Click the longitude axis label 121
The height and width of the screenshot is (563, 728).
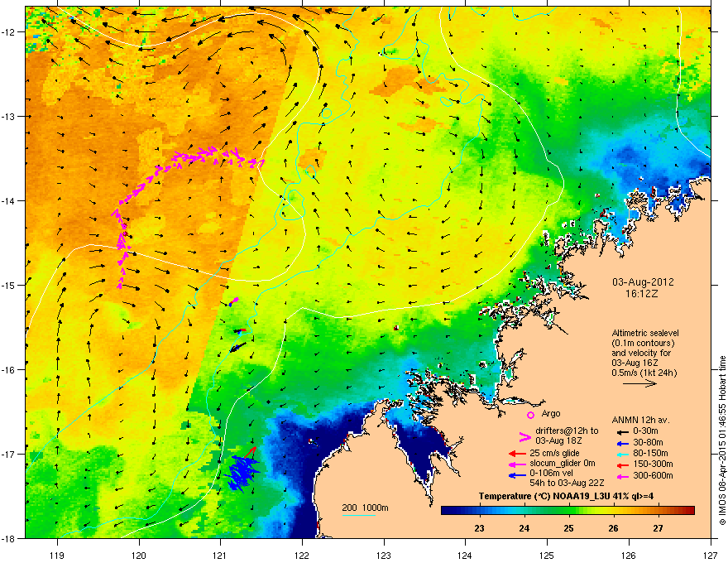[x=221, y=555]
